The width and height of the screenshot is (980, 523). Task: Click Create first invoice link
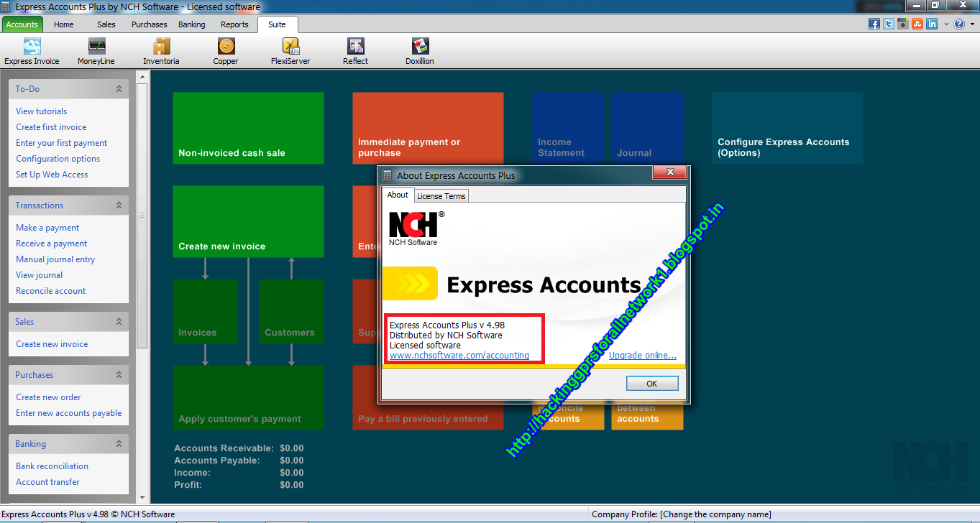point(51,127)
